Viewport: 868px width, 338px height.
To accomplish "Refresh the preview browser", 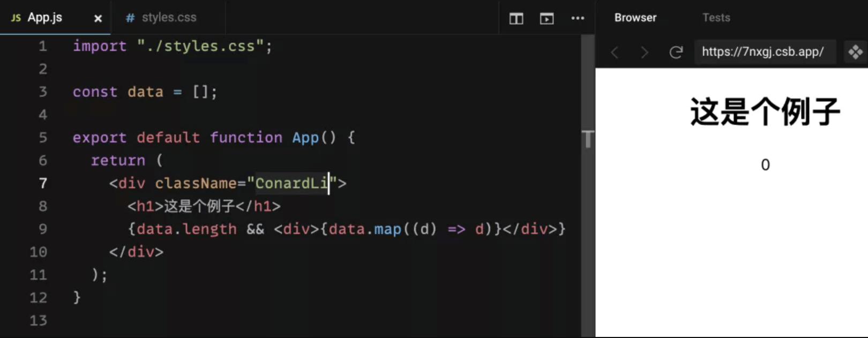I will point(676,52).
